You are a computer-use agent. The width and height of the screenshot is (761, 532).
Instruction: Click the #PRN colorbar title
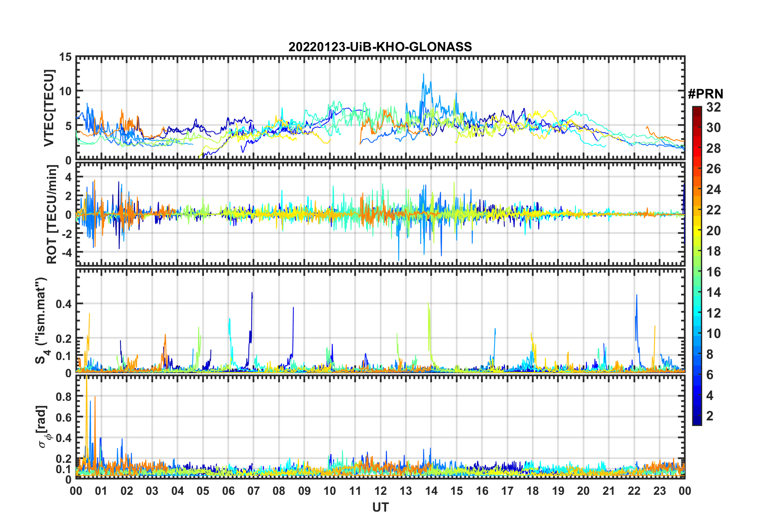(705, 94)
